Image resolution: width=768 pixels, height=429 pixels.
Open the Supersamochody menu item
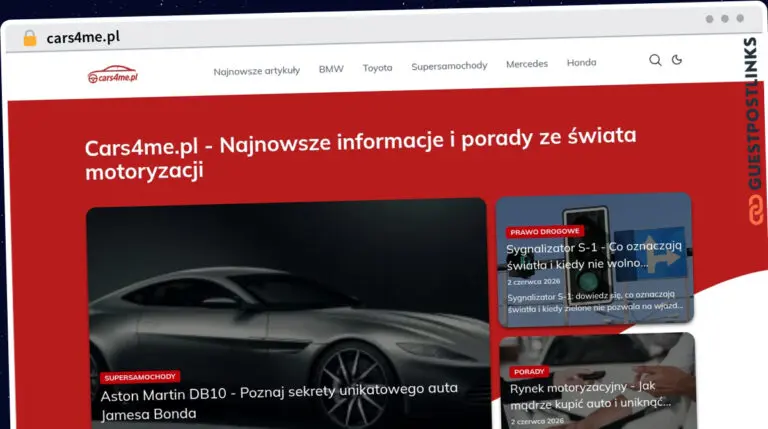click(449, 66)
